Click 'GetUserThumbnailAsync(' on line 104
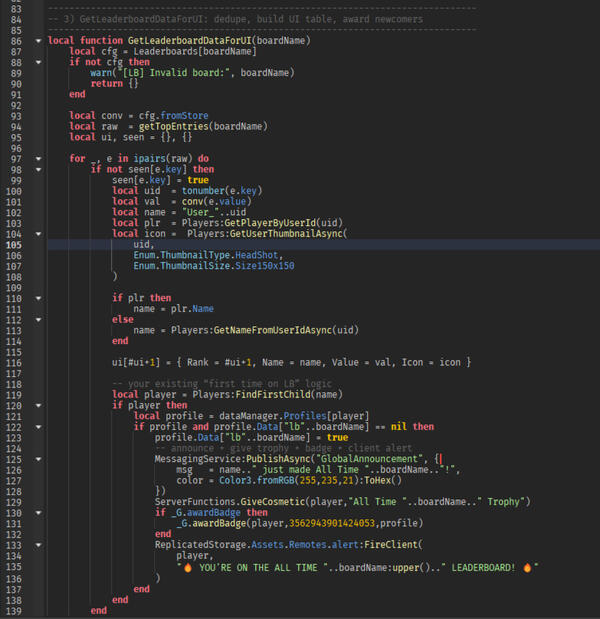 (289, 234)
